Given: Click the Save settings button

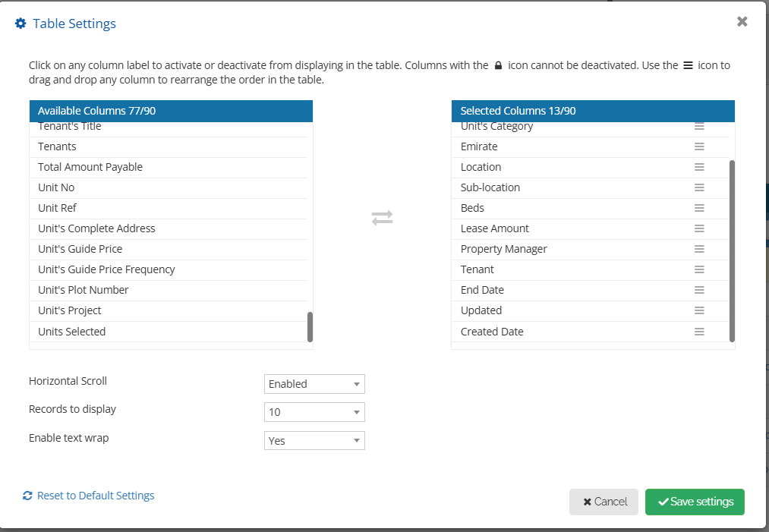Looking at the screenshot, I should click(695, 502).
